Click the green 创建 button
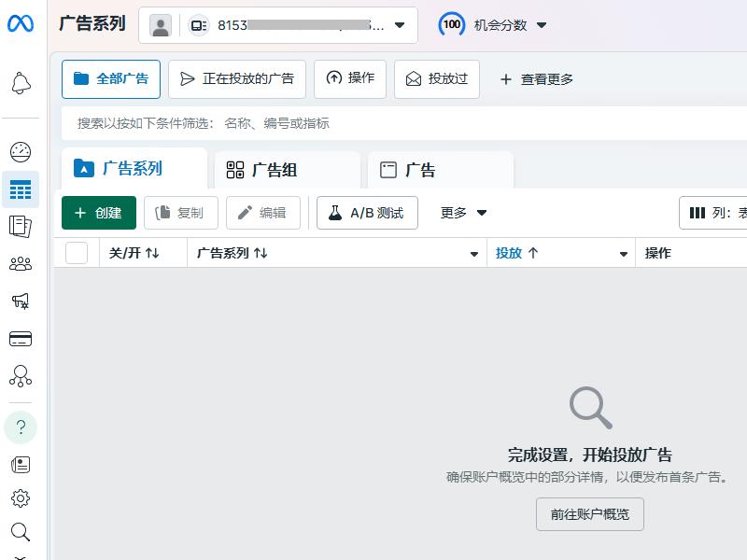The height and width of the screenshot is (560, 747). (99, 213)
